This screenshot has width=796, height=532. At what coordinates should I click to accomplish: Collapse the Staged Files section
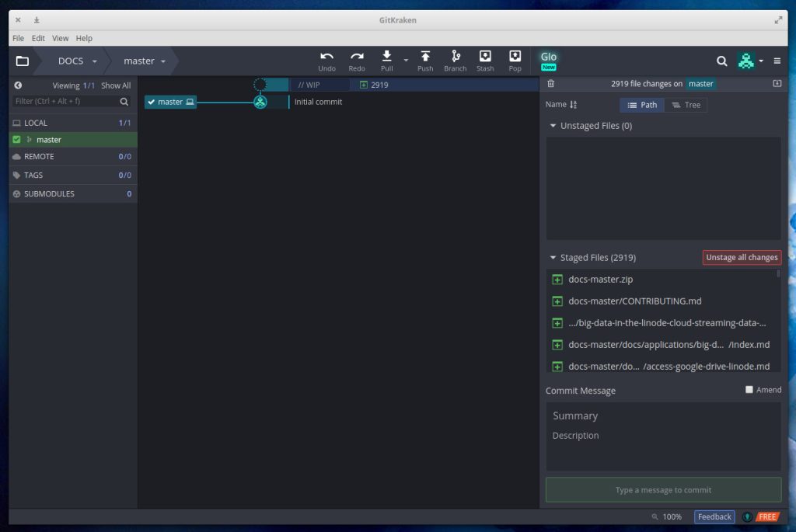pyautogui.click(x=553, y=258)
